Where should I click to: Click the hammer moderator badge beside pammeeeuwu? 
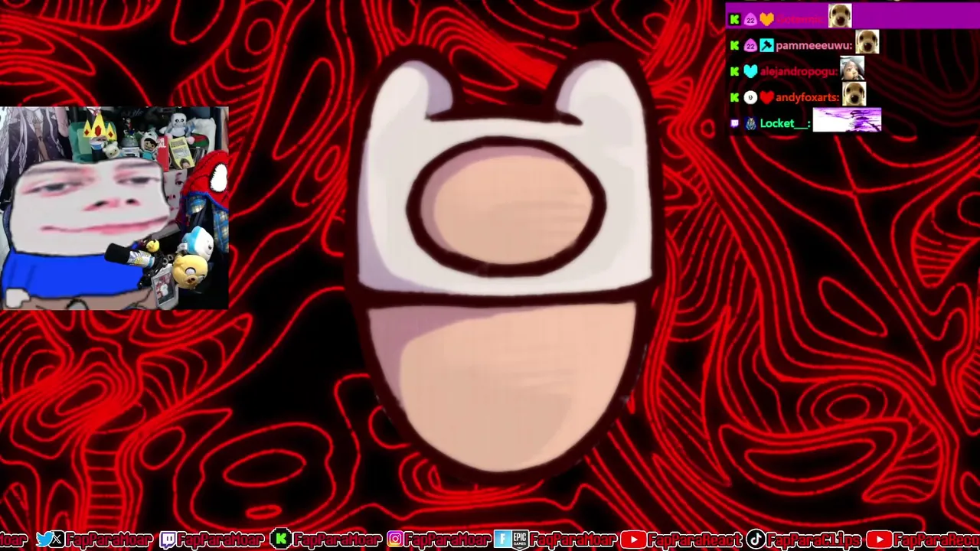click(766, 46)
